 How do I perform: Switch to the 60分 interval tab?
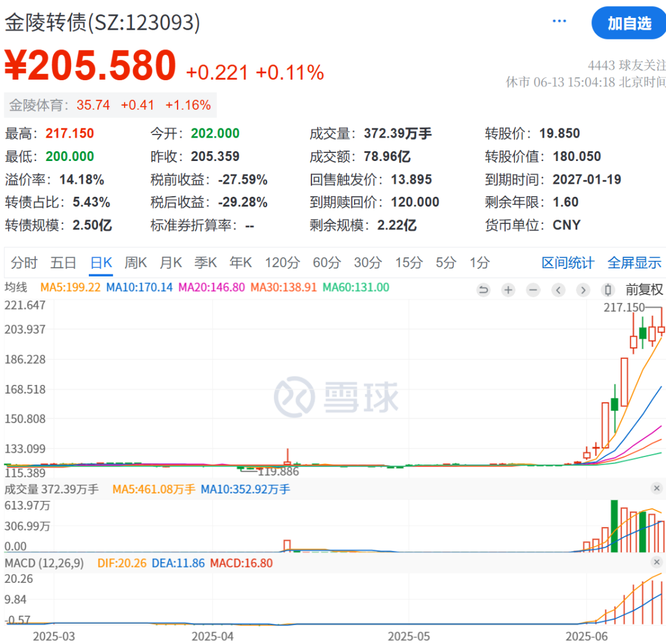[x=326, y=263]
